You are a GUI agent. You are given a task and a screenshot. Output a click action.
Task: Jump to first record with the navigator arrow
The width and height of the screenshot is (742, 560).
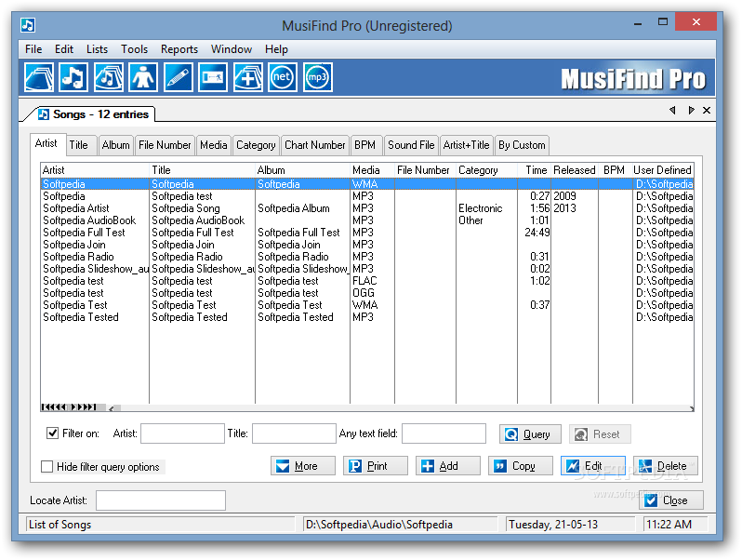pyautogui.click(x=45, y=407)
